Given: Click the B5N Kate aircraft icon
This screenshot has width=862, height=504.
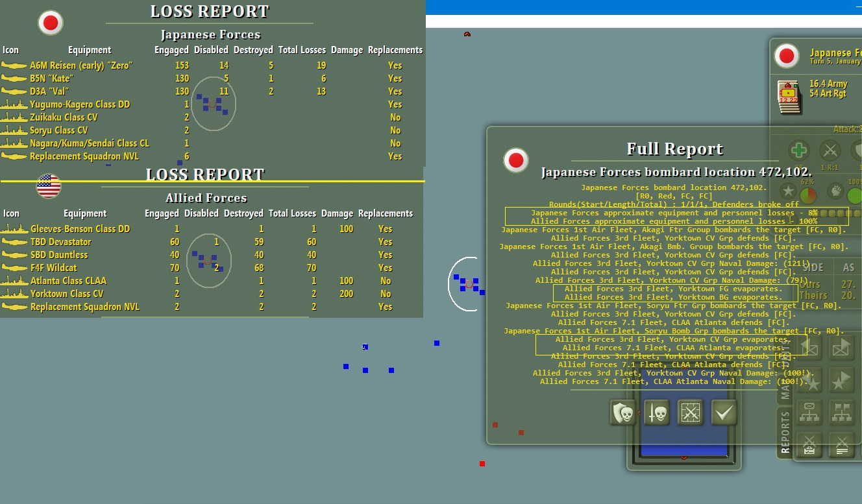Looking at the screenshot, I should 14,78.
